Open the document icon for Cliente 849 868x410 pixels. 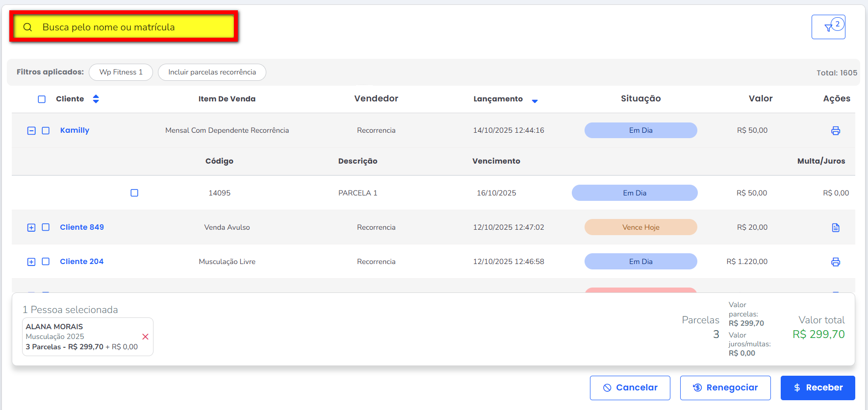click(836, 228)
